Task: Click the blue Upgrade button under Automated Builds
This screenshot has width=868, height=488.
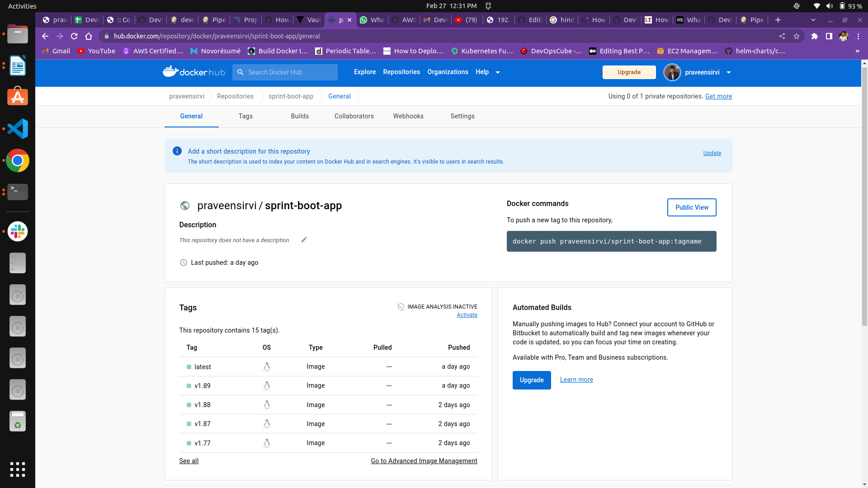Action: coord(532,380)
